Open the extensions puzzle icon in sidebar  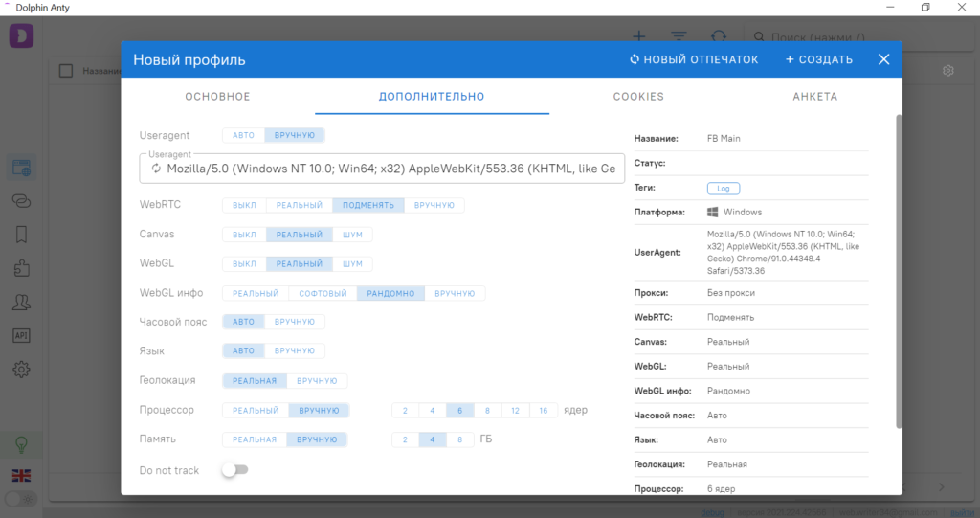(x=21, y=268)
